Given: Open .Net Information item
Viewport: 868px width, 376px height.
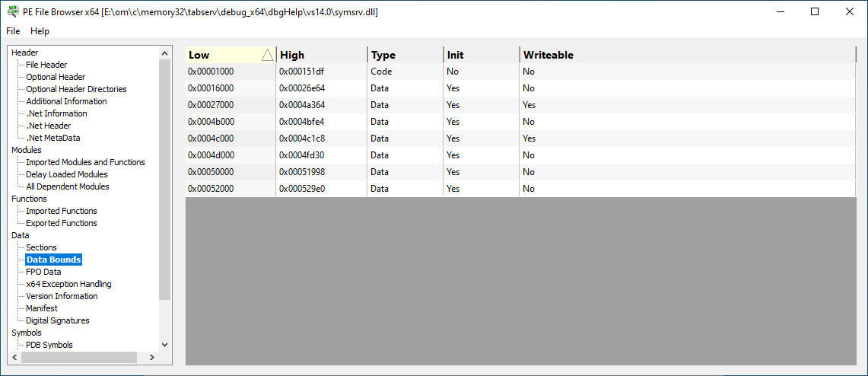Looking at the screenshot, I should [x=56, y=113].
